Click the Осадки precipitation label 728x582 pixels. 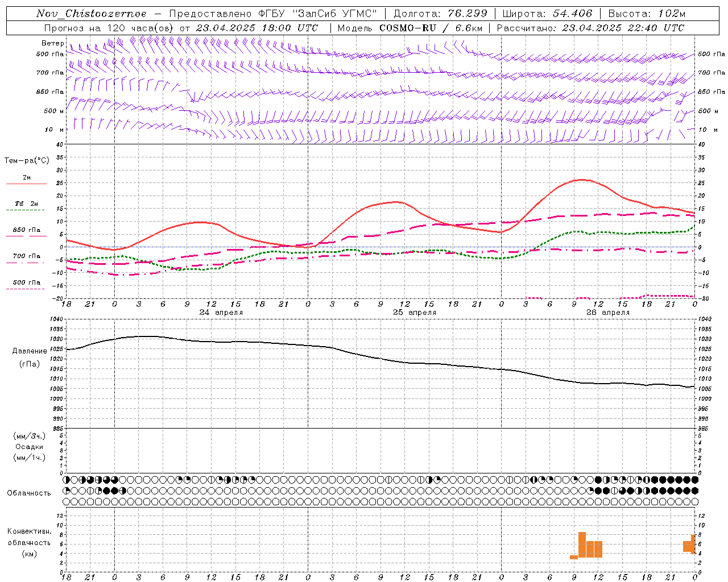click(x=30, y=447)
